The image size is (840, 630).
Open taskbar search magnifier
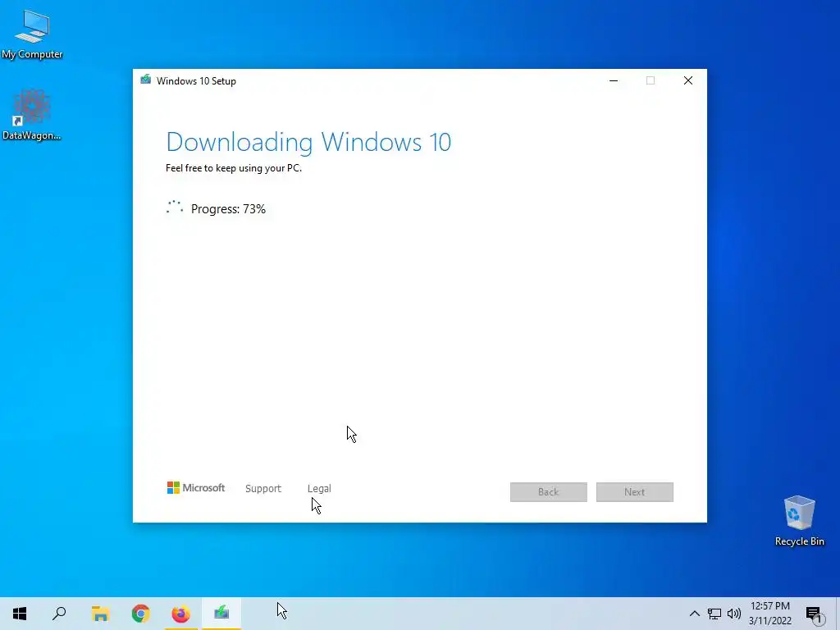[59, 614]
